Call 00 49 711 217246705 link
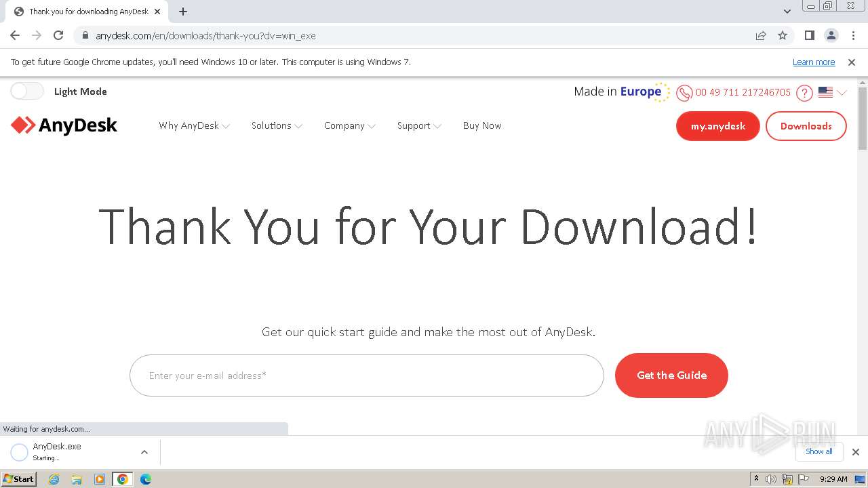Viewport: 868px width, 488px height. [x=743, y=92]
